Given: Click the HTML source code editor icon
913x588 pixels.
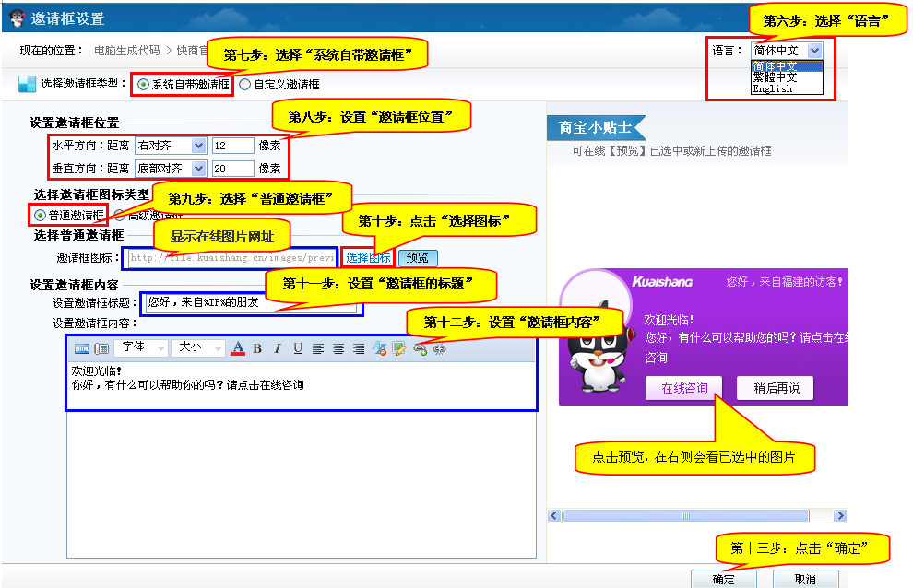Looking at the screenshot, I should click(81, 348).
